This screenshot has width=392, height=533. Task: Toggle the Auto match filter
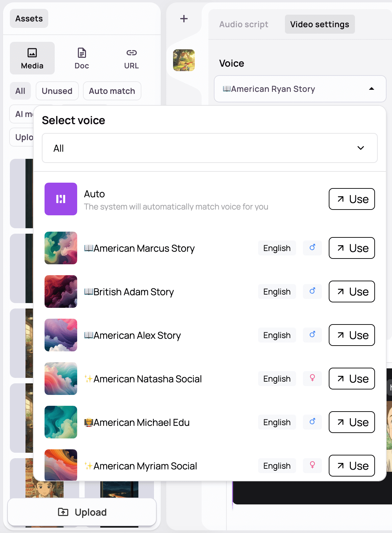(112, 91)
